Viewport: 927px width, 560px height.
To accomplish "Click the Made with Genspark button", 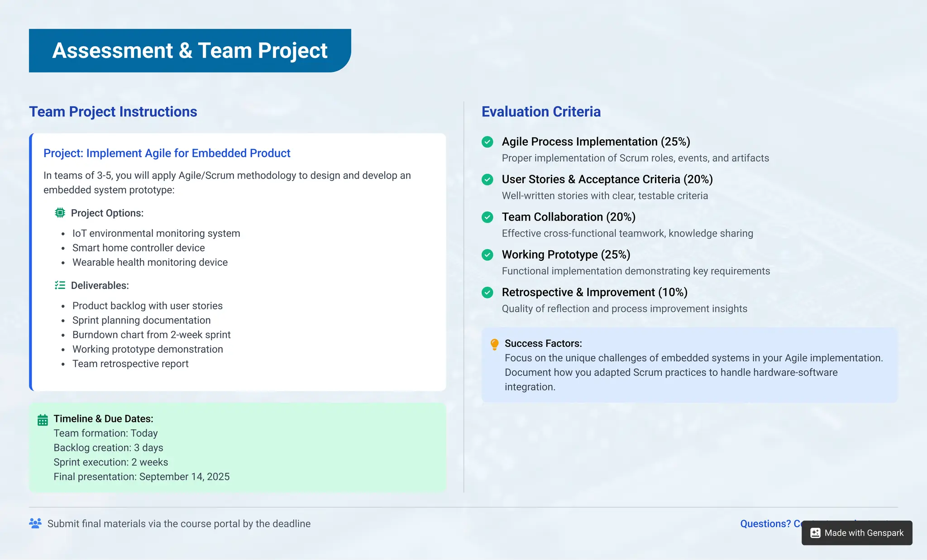I will point(863,533).
